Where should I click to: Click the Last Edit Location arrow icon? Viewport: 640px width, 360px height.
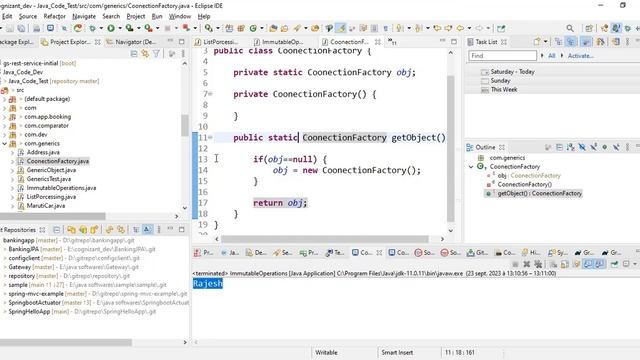[x=437, y=28]
